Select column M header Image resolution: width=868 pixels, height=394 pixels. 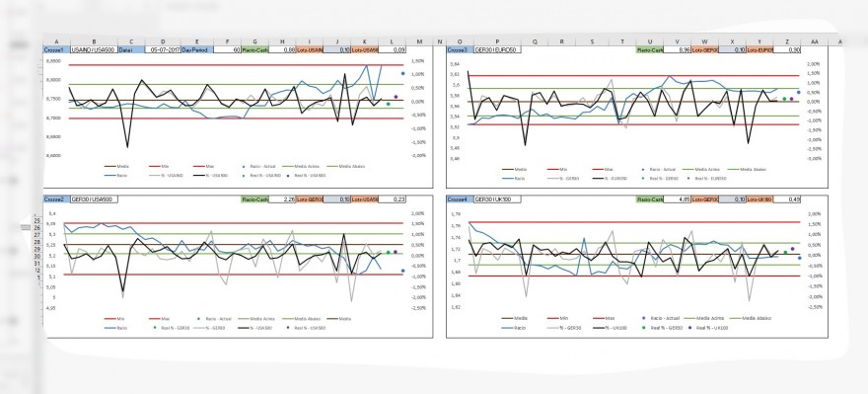point(419,41)
